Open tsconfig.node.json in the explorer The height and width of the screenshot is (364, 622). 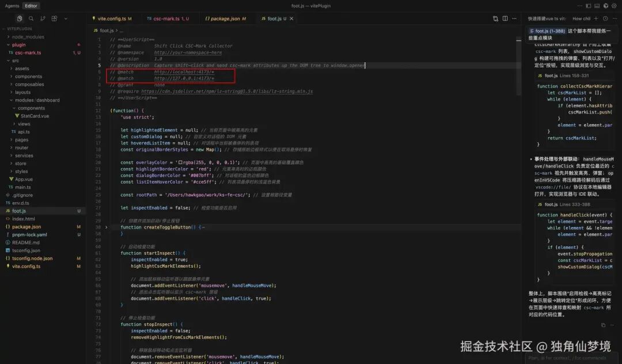tap(32, 259)
